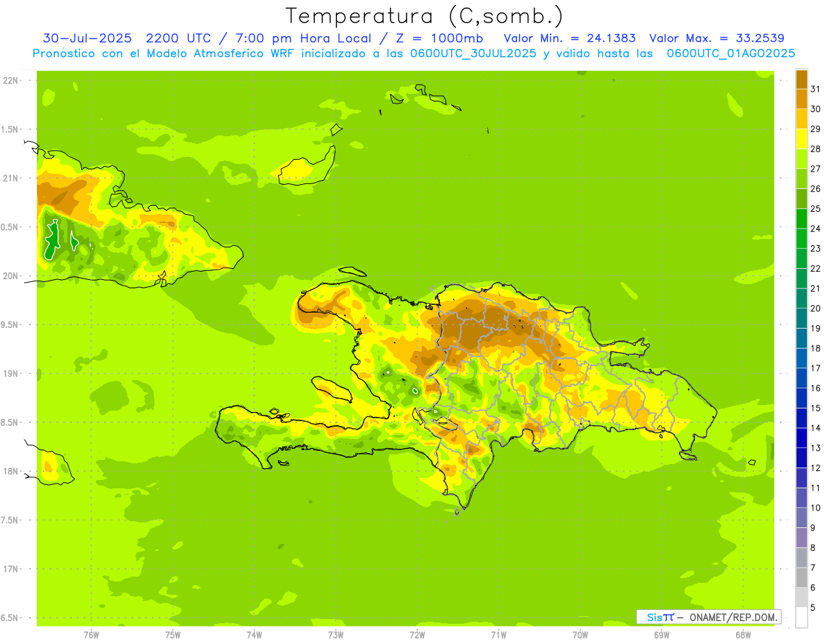Click the legend value label '31'
The width and height of the screenshot is (834, 644).
click(x=815, y=88)
